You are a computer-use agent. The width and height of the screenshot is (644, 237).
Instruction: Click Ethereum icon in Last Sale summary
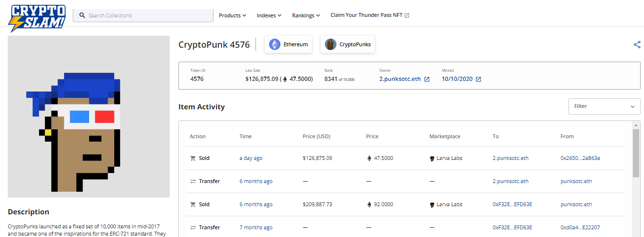pyautogui.click(x=284, y=79)
